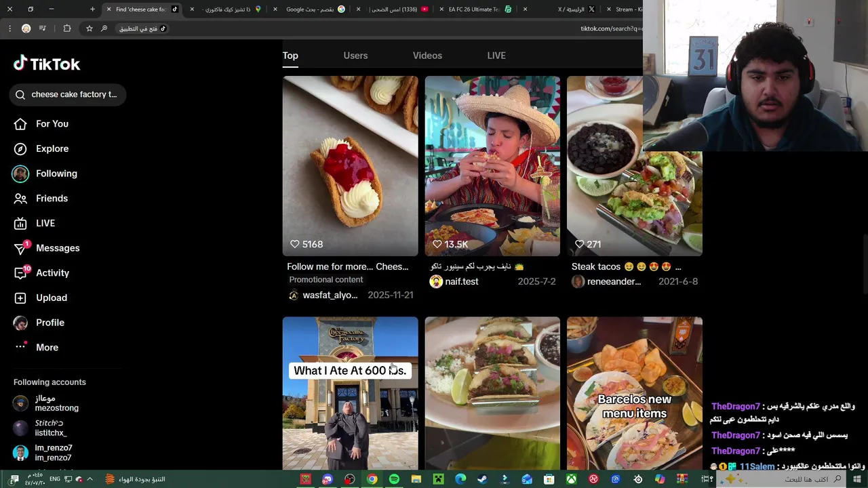
Task: Click the search magnifier icon in sidebar
Action: coord(20,94)
